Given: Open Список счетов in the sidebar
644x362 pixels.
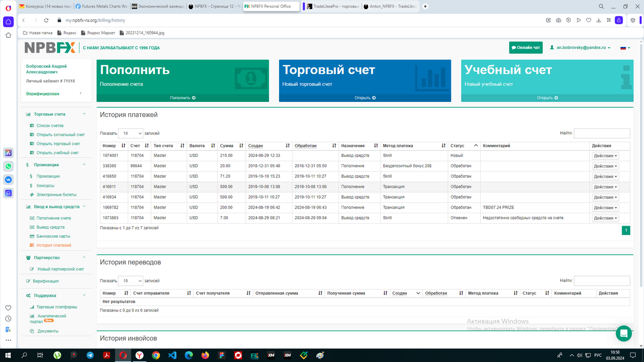Looking at the screenshot, I should click(x=50, y=126).
